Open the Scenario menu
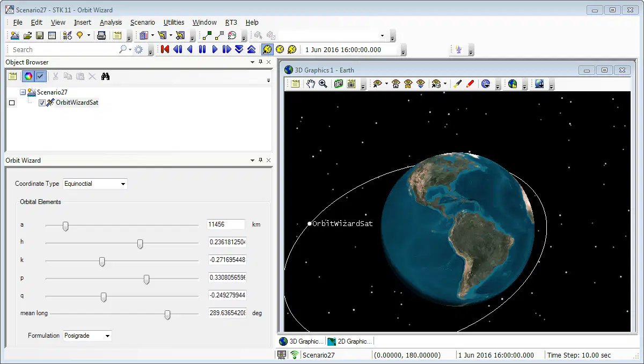Image resolution: width=644 pixels, height=364 pixels. pyautogui.click(x=143, y=22)
